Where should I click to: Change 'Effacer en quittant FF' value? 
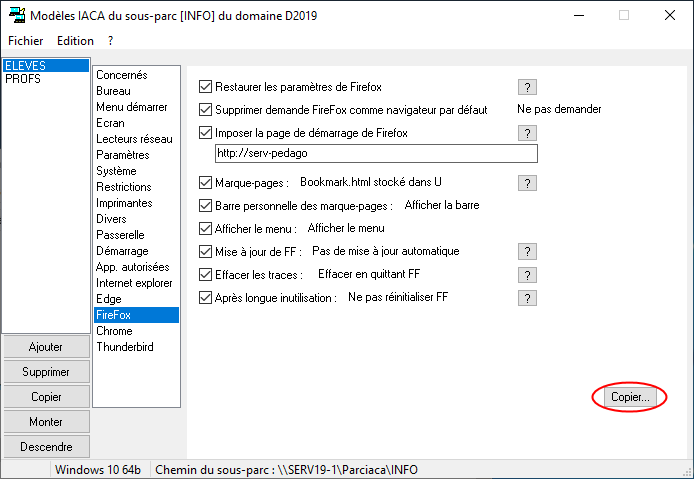click(x=369, y=274)
